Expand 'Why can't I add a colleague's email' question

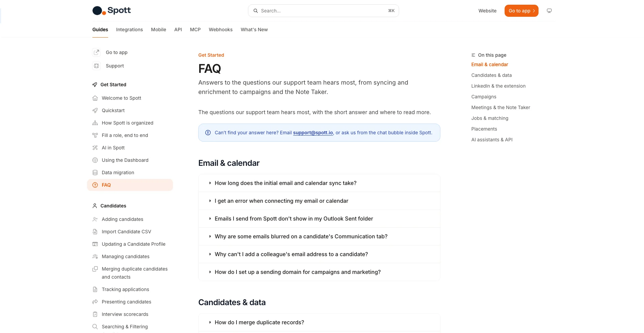tap(319, 254)
